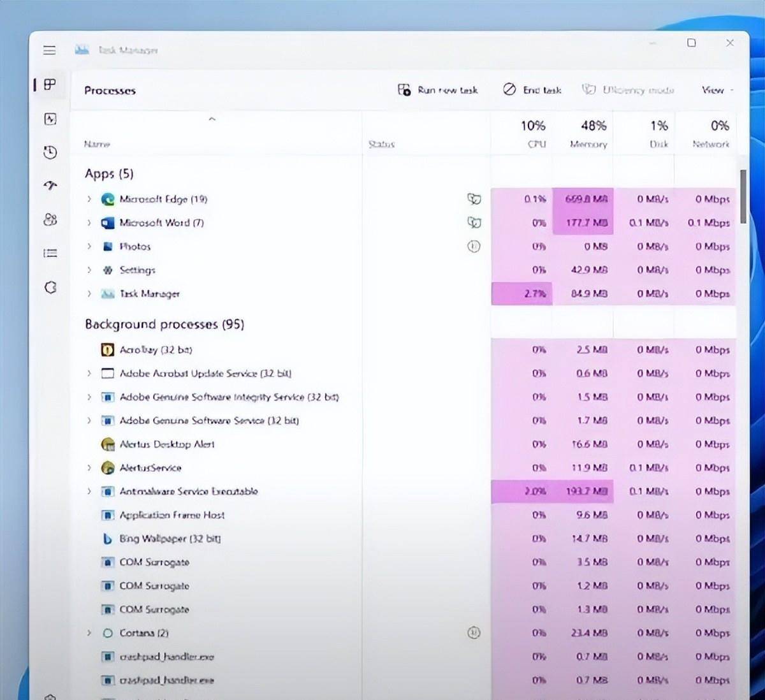This screenshot has height=700, width=765.
Task: Click Word efficiency mode leaf icon
Action: (474, 222)
